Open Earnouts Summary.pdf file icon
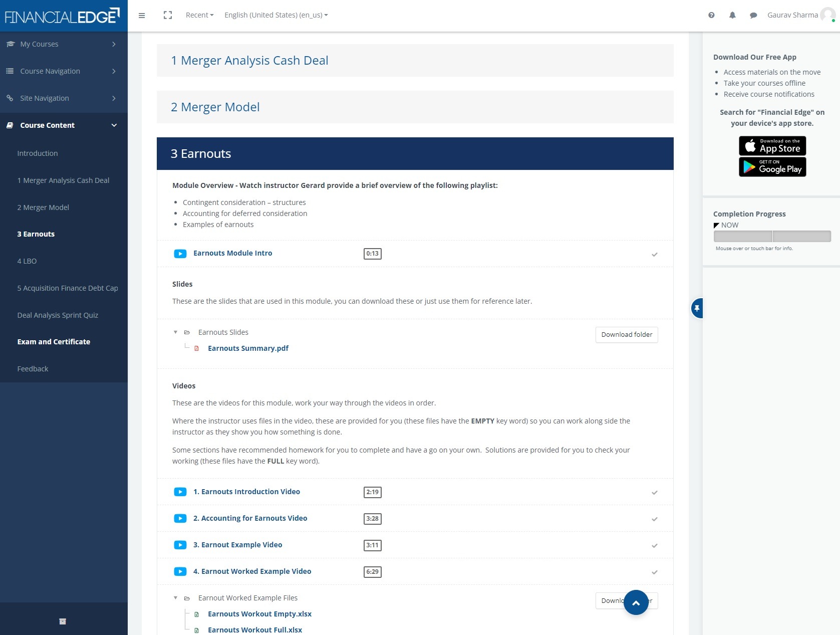The height and width of the screenshot is (635, 840). point(196,348)
